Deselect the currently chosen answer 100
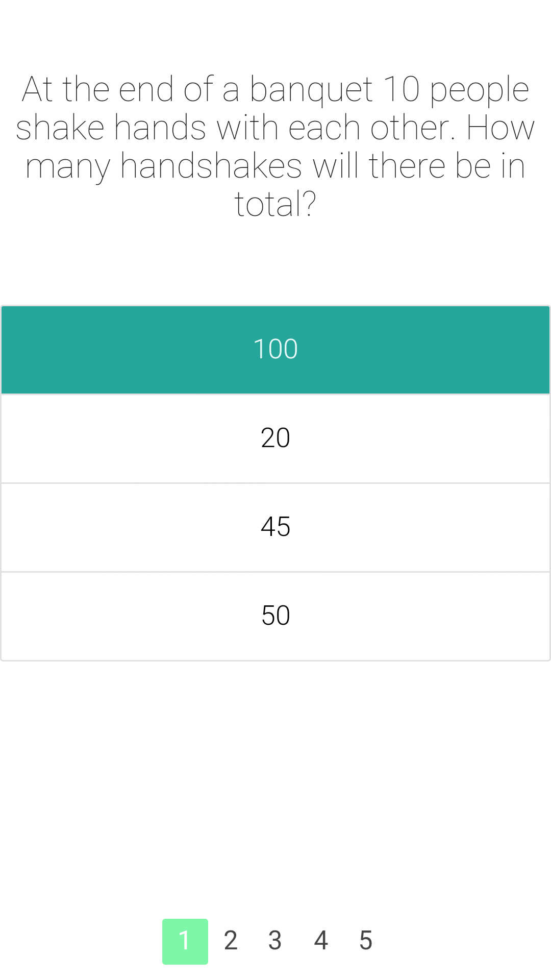551x980 pixels. 275,349
